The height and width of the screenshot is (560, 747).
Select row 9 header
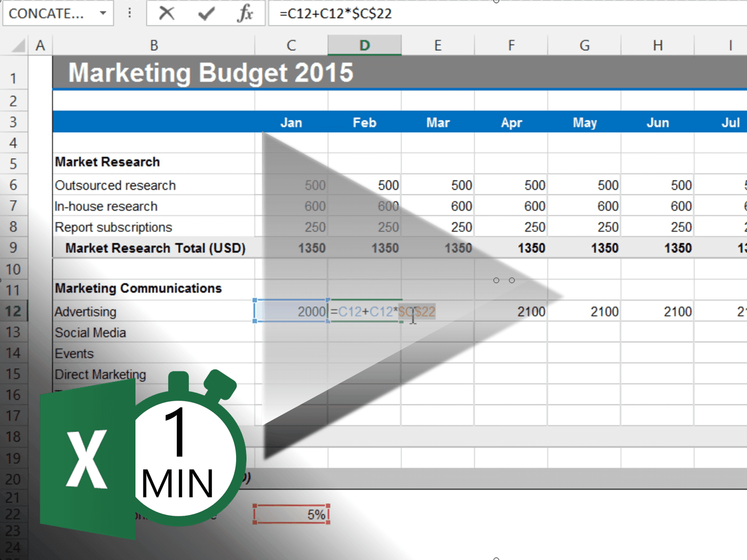coord(14,247)
